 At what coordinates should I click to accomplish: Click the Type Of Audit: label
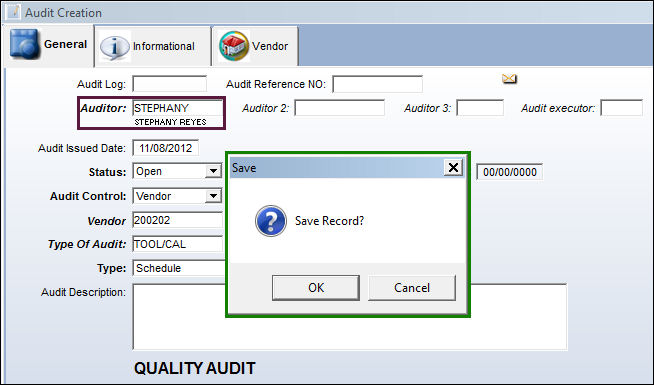pos(87,244)
